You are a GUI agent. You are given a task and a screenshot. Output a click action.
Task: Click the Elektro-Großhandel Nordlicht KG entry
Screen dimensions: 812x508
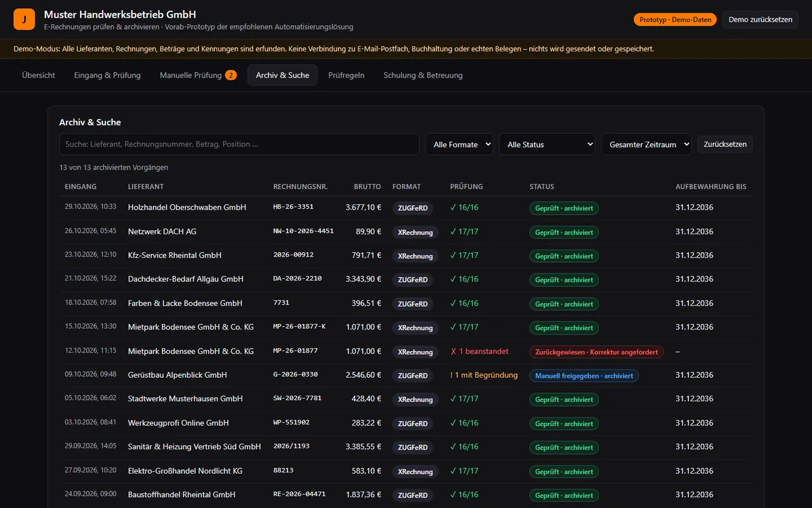pos(185,471)
